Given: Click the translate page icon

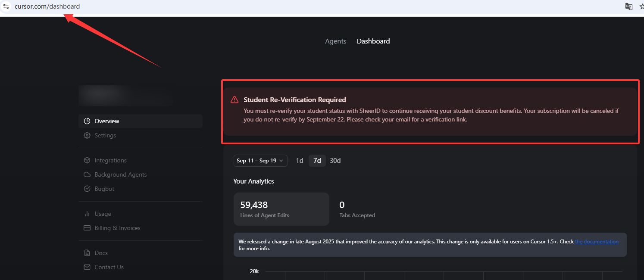Looking at the screenshot, I should click(629, 6).
